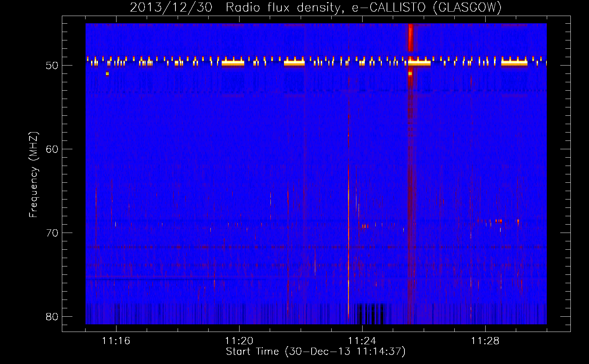Click the 11:24 time tick label
The height and width of the screenshot is (364, 589).
pos(362,341)
